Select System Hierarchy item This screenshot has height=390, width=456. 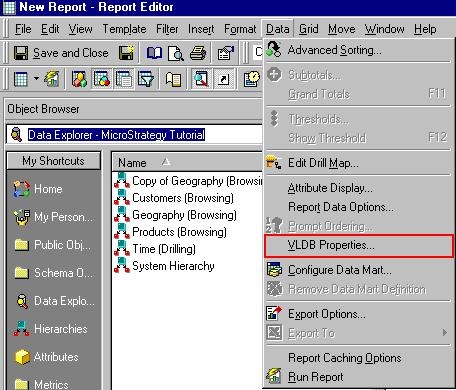tap(165, 266)
